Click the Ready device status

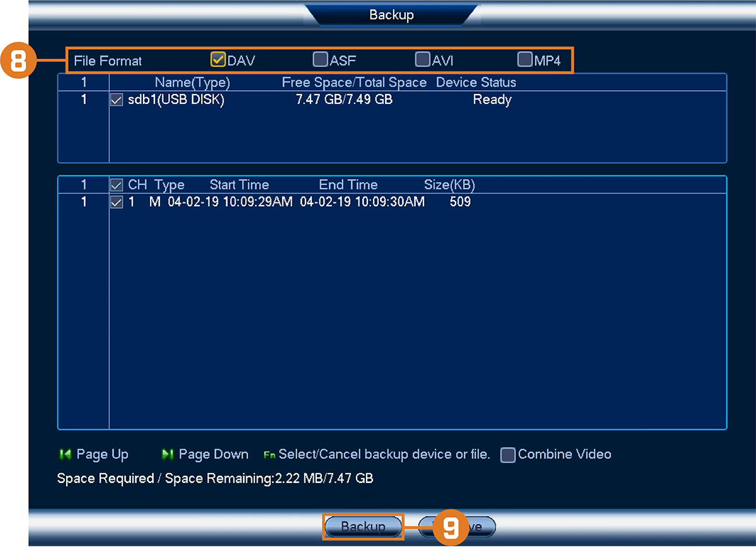tap(492, 100)
